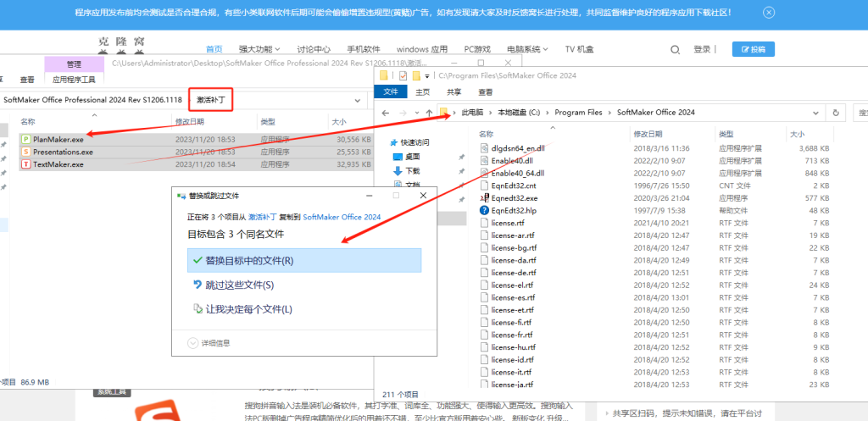This screenshot has width=868, height=421.
Task: Select Enable40_64.dll file icon
Action: point(484,173)
